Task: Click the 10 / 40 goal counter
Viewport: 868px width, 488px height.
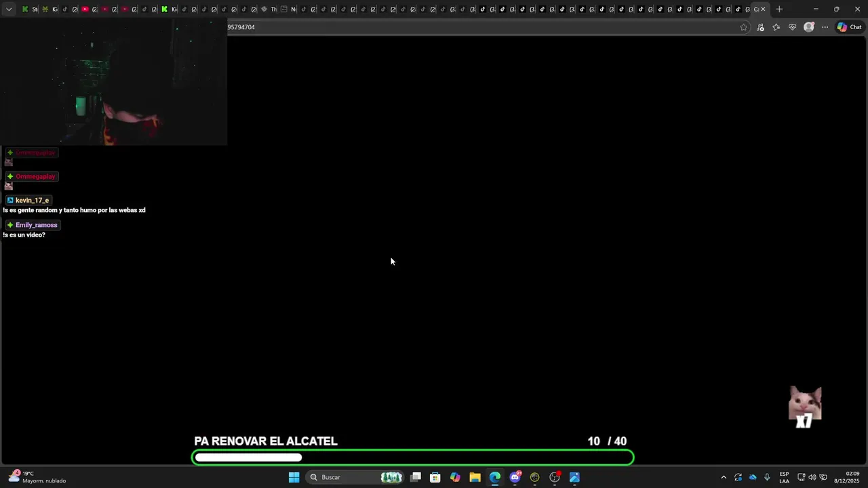Action: [607, 441]
